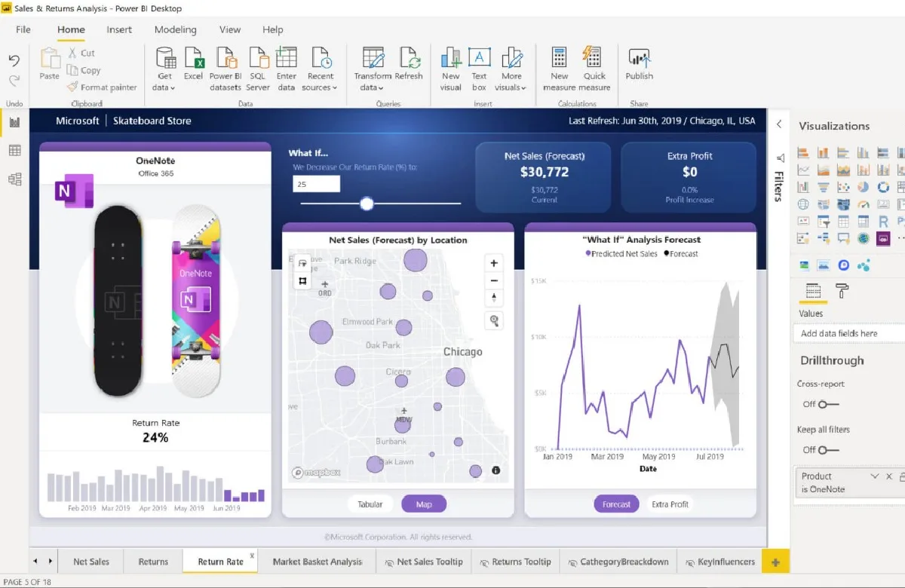Image resolution: width=905 pixels, height=588 pixels.
Task: Select the globe map visualization
Action: click(x=803, y=204)
